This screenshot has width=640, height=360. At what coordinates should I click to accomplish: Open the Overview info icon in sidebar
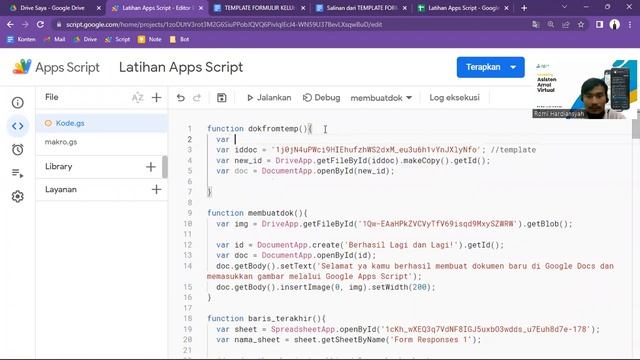18,102
